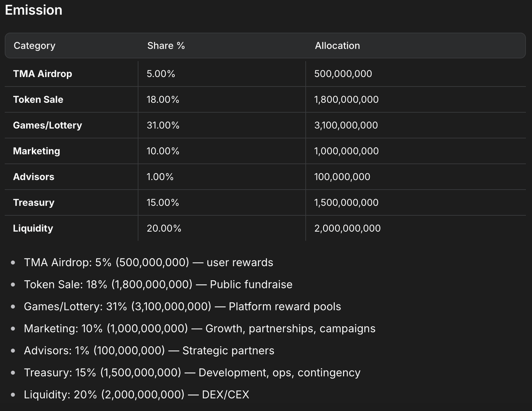Click the bullet mentioning user rewards
Screen dimensions: 532x411
(x=149, y=263)
